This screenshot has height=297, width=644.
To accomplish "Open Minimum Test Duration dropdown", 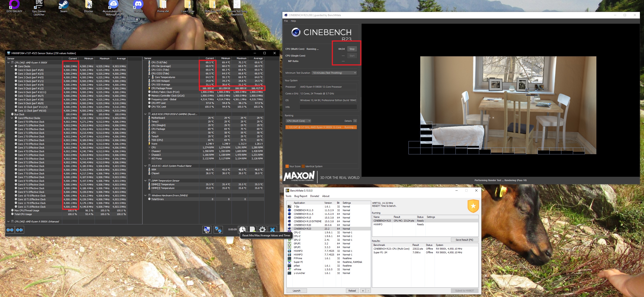I will pos(334,73).
